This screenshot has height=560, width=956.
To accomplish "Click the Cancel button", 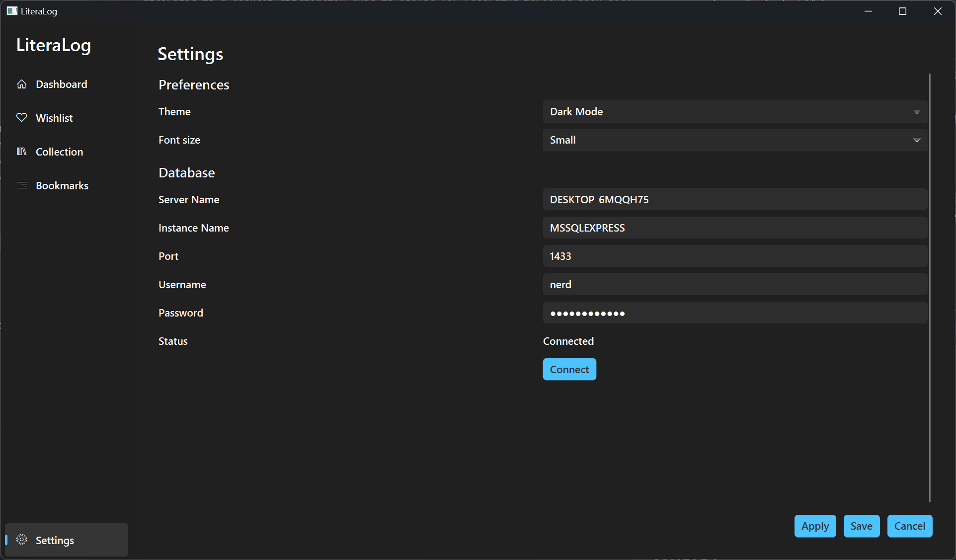I will [x=910, y=526].
